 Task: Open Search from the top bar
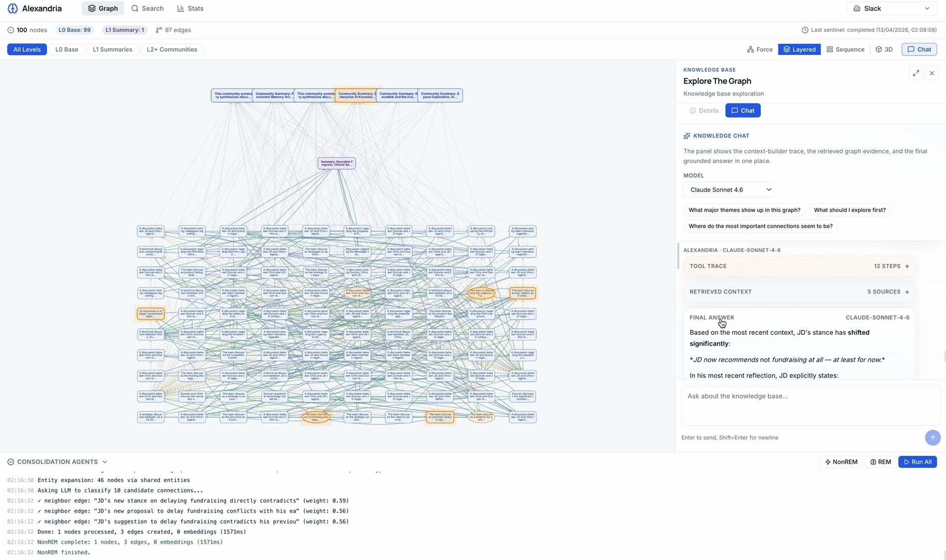147,8
